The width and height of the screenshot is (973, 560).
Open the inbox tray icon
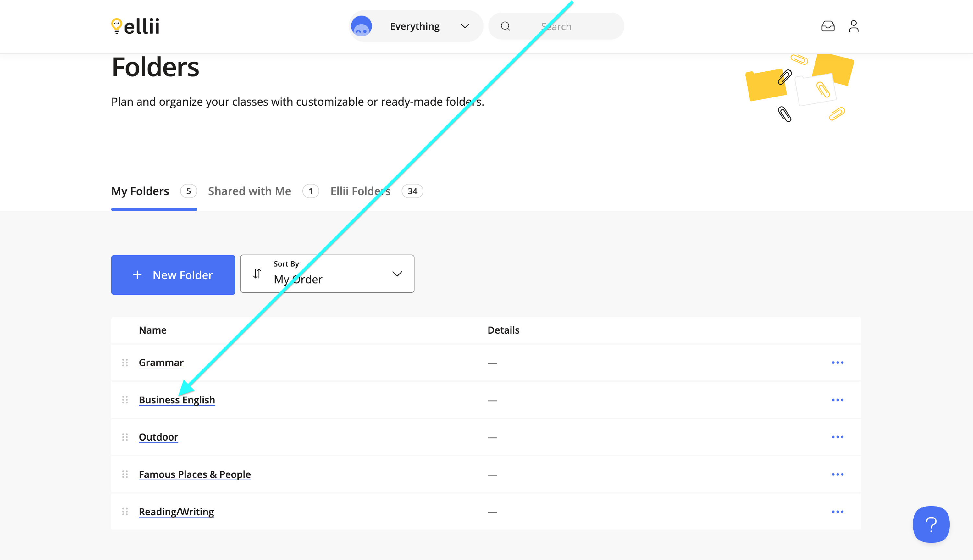click(828, 26)
